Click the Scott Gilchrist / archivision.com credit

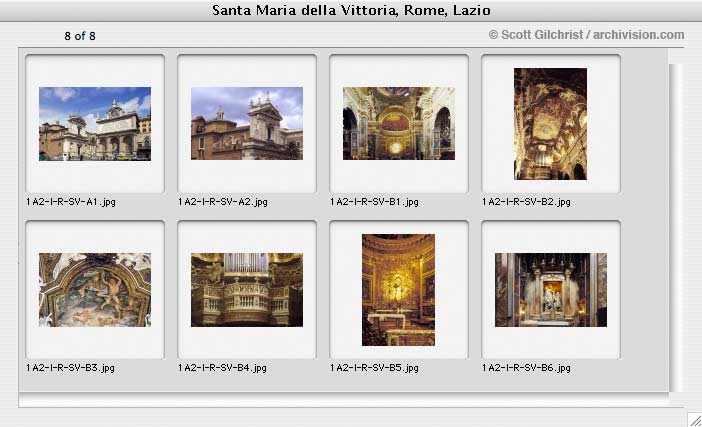586,34
